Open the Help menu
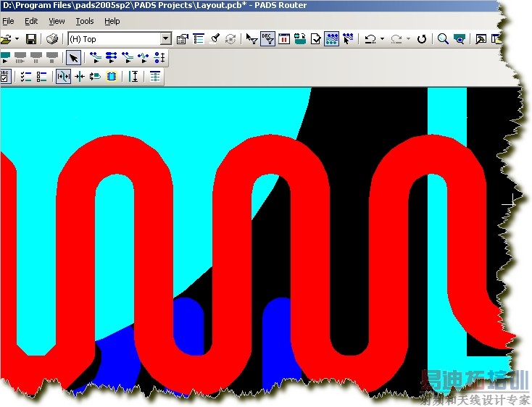The image size is (532, 407). [x=112, y=21]
